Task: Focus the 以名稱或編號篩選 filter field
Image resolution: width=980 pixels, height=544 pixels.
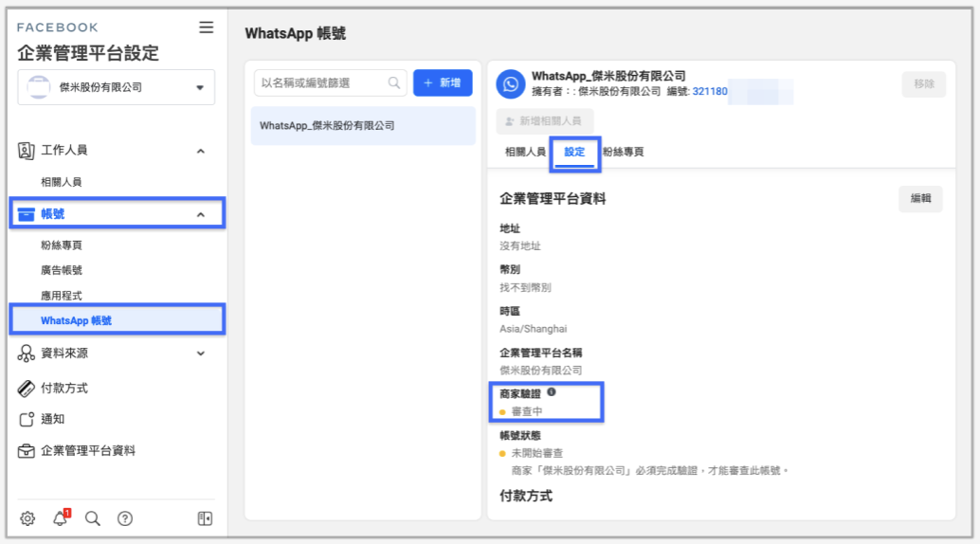Action: click(x=331, y=82)
